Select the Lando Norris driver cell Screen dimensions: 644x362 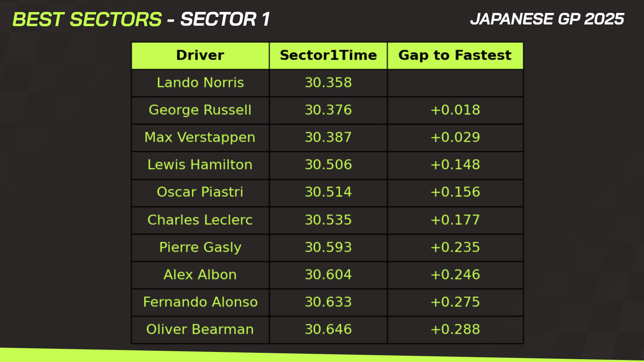pyautogui.click(x=200, y=83)
